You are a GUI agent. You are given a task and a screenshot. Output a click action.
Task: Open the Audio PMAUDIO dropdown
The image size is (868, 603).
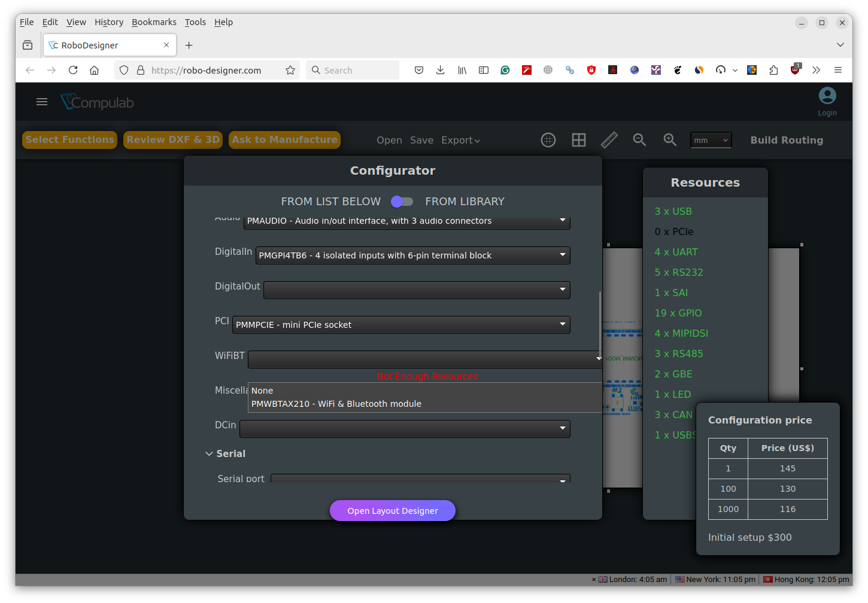click(407, 221)
